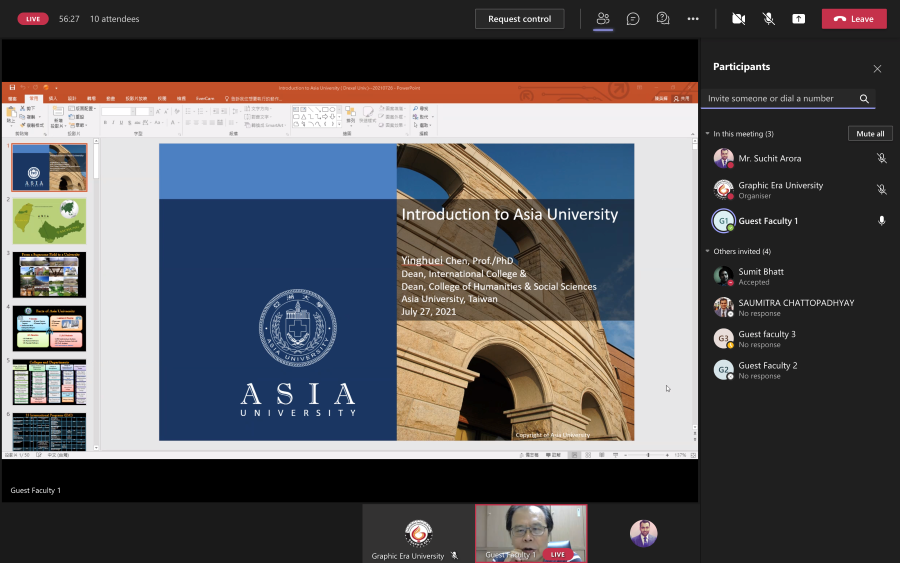Click Guest faculty 3's G3 avatar
This screenshot has height=563, width=900.
coord(723,339)
